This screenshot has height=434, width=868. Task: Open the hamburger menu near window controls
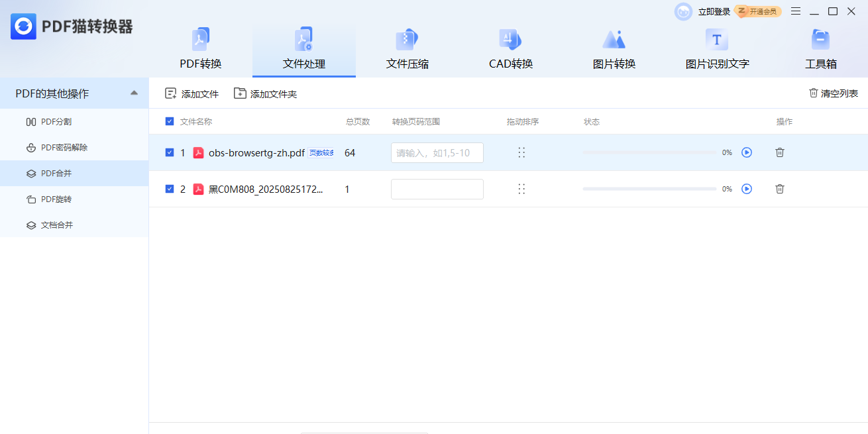pyautogui.click(x=795, y=11)
